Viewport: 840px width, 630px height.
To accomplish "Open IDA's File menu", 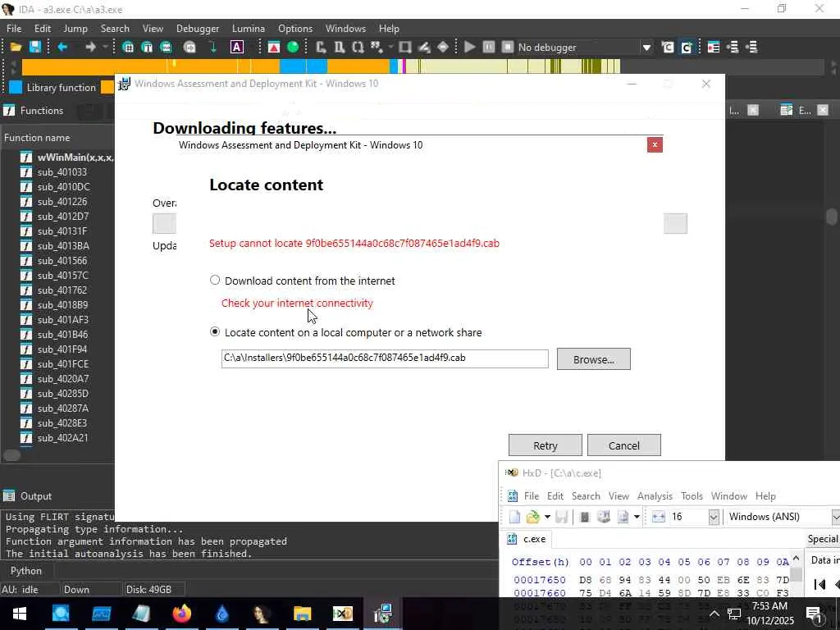I will click(14, 29).
